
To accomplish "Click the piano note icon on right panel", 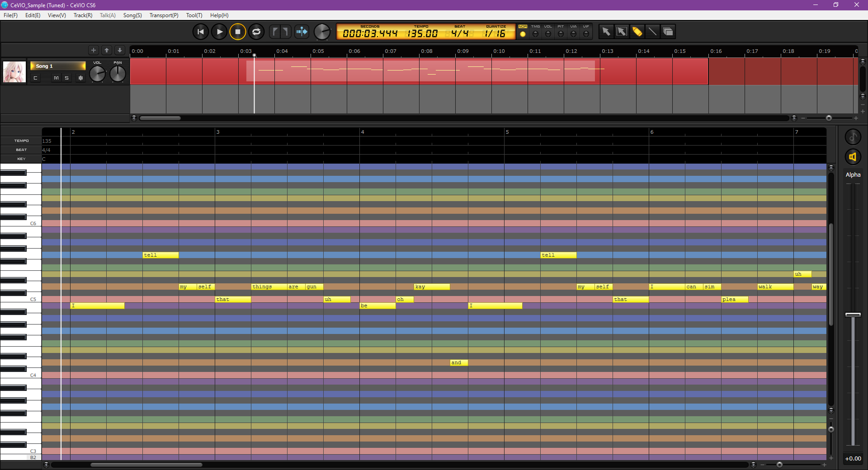I will (x=854, y=136).
